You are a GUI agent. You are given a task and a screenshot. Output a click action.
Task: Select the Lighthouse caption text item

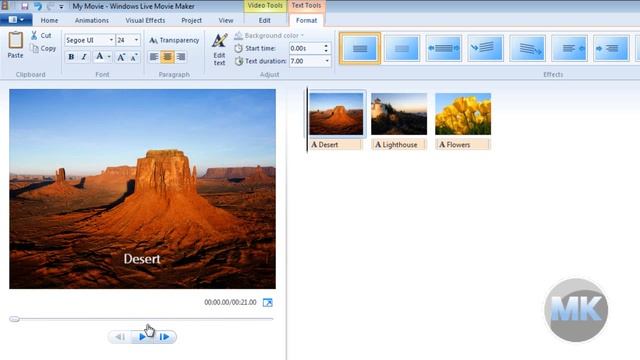[399, 144]
